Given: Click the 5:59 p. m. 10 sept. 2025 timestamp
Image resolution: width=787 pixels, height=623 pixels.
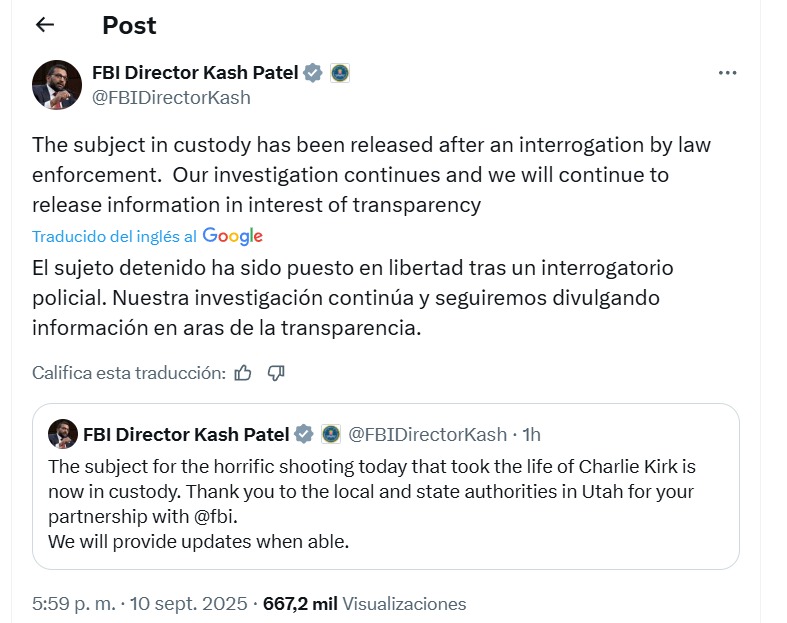Looking at the screenshot, I should (140, 603).
